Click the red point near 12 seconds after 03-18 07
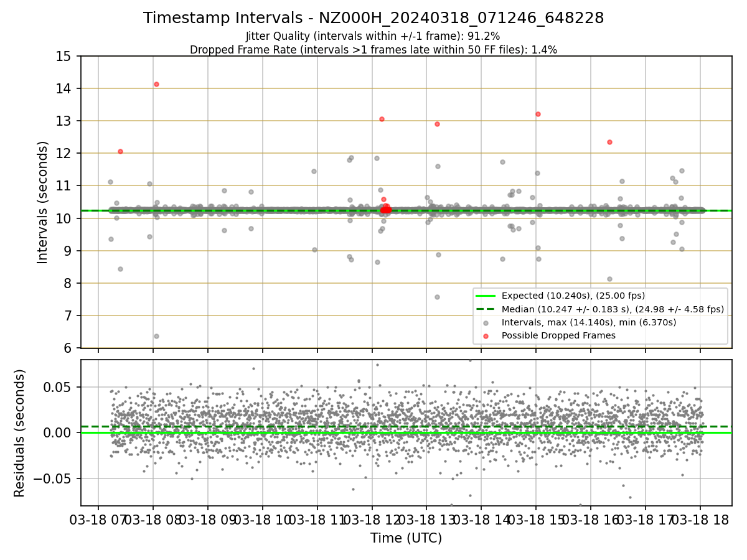The image size is (747, 560). click(120, 151)
